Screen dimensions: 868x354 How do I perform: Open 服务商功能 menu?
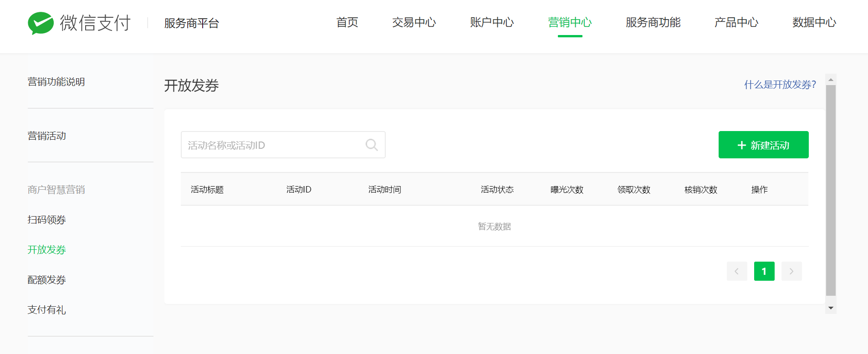pyautogui.click(x=653, y=22)
